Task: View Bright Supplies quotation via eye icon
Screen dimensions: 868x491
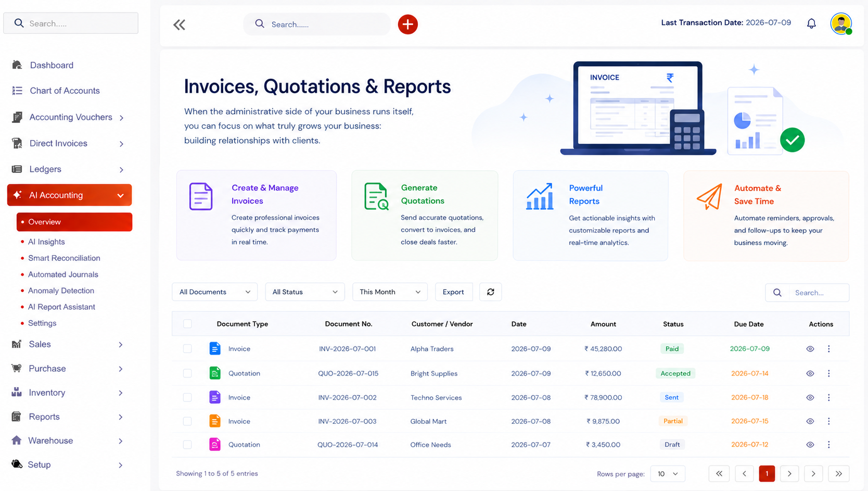Action: click(810, 373)
